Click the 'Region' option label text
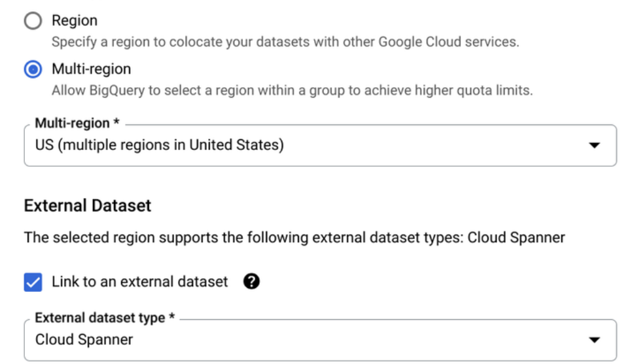The image size is (638, 364). (74, 21)
